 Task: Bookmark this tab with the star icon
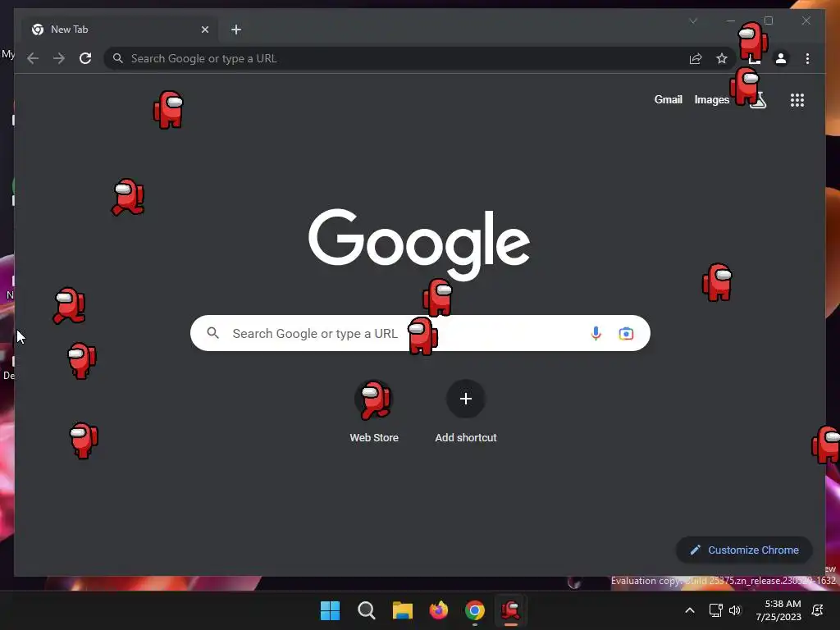click(722, 58)
